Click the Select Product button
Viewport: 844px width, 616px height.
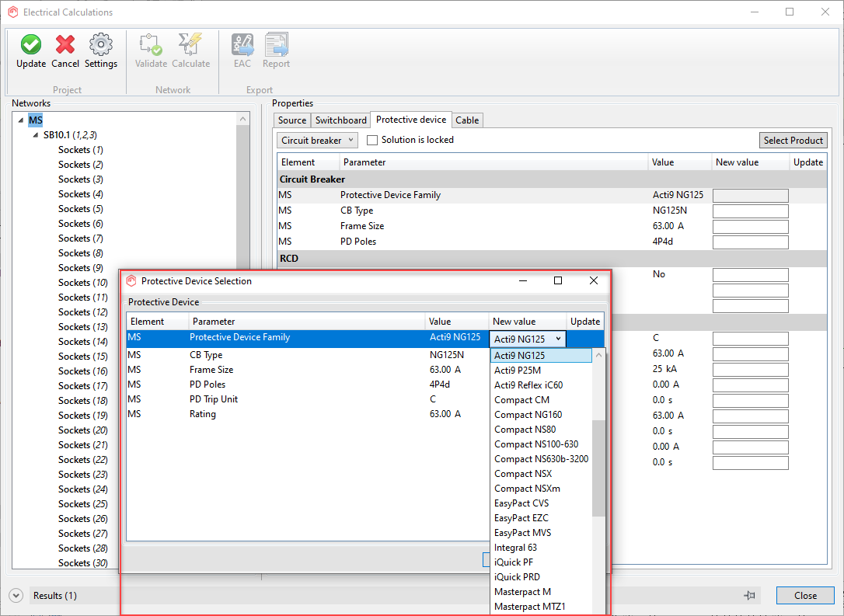point(793,141)
